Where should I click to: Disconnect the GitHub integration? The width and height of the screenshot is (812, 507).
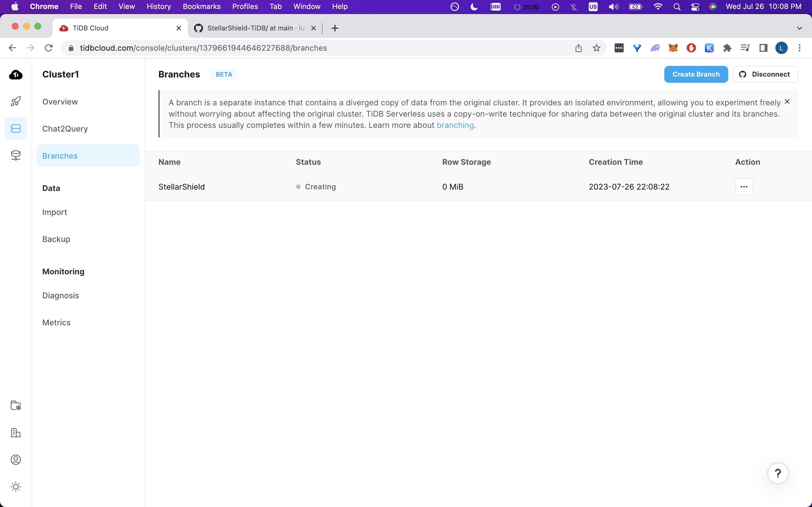[x=765, y=74]
